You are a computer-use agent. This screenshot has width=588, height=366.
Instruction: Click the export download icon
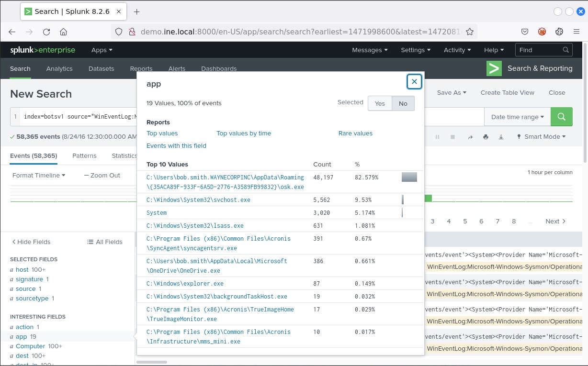pos(501,137)
